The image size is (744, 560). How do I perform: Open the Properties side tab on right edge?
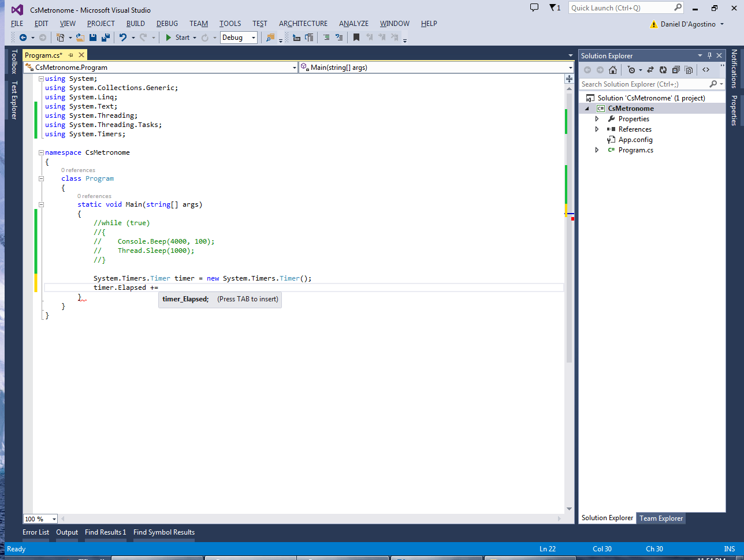click(x=734, y=110)
